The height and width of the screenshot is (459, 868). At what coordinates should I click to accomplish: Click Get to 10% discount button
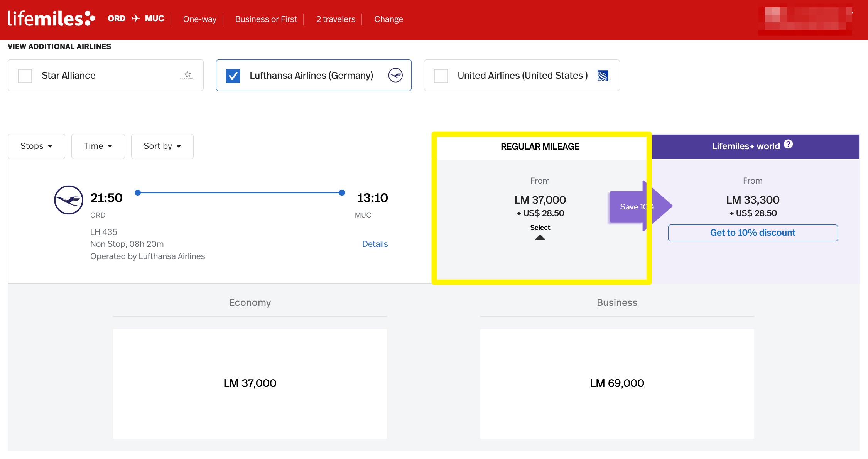pos(753,233)
